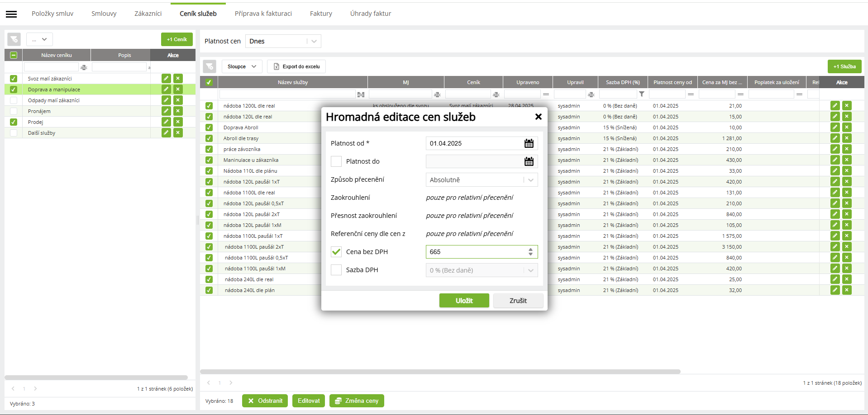Open the ellipsis dropdown in price list panel

pos(39,39)
